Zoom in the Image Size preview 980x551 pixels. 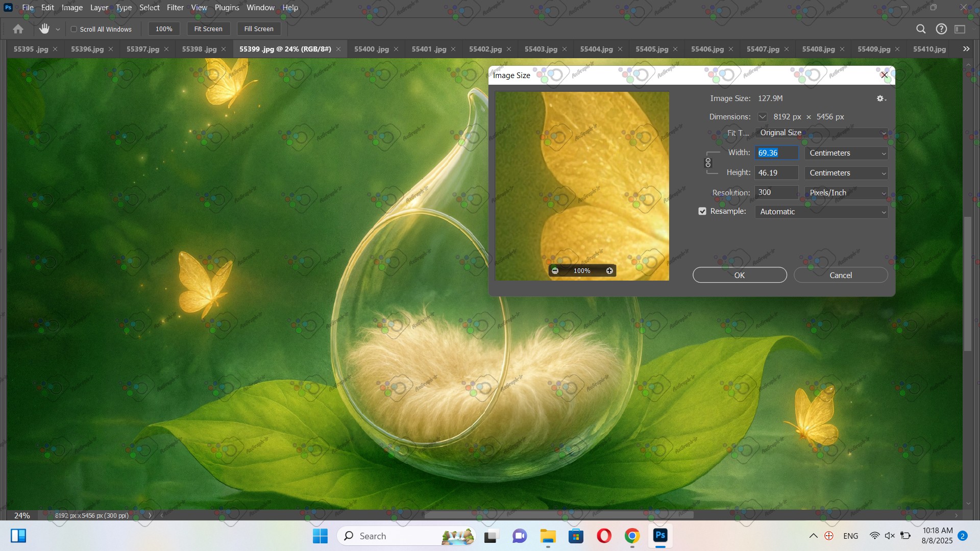pyautogui.click(x=609, y=271)
